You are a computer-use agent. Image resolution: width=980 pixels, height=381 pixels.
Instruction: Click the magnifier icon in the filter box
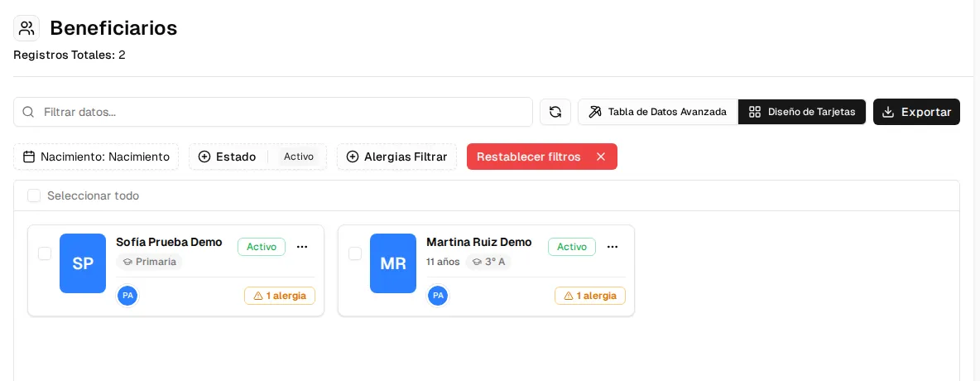pyautogui.click(x=28, y=112)
